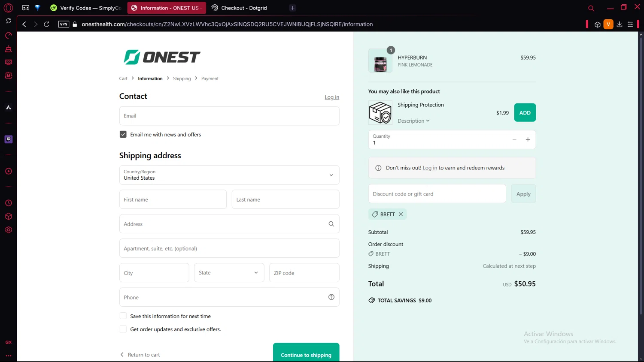
Task: Focus the Discount code or gift card field
Action: 437,194
